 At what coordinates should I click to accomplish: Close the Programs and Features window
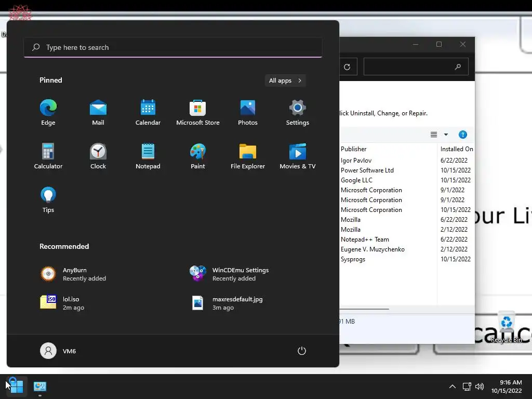click(463, 44)
